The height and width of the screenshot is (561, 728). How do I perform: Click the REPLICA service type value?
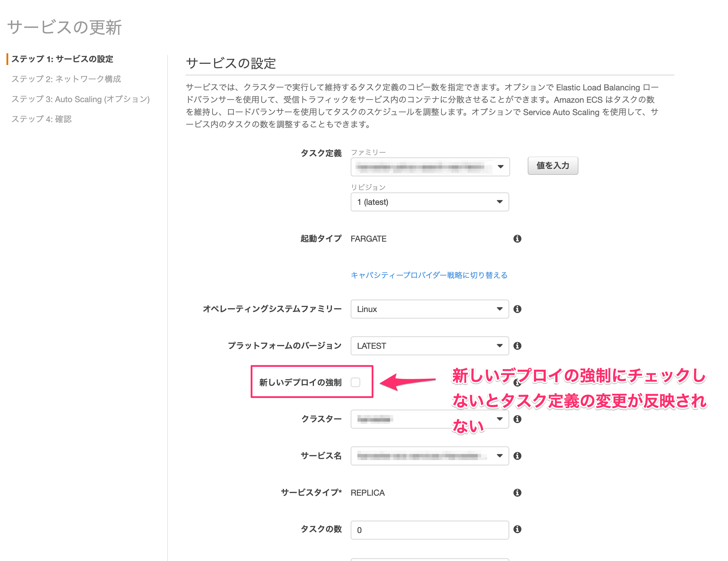click(x=368, y=492)
